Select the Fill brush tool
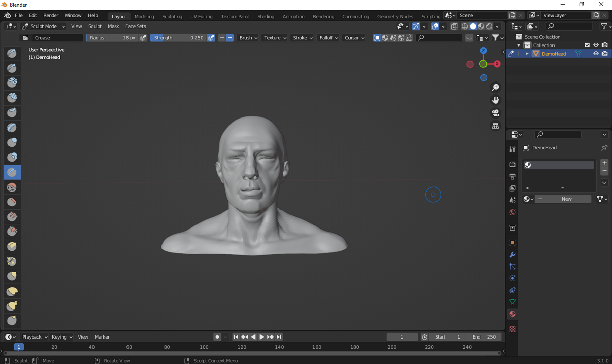The width and height of the screenshot is (612, 364). click(12, 217)
